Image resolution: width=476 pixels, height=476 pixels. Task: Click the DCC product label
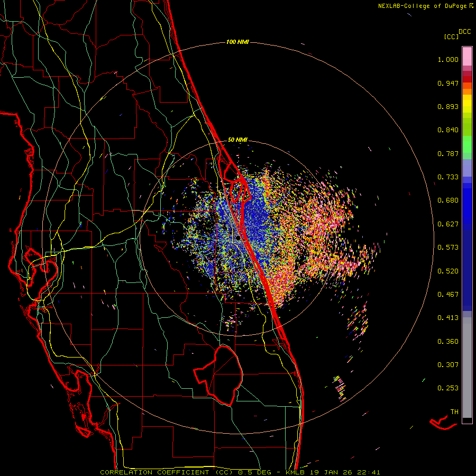(465, 32)
